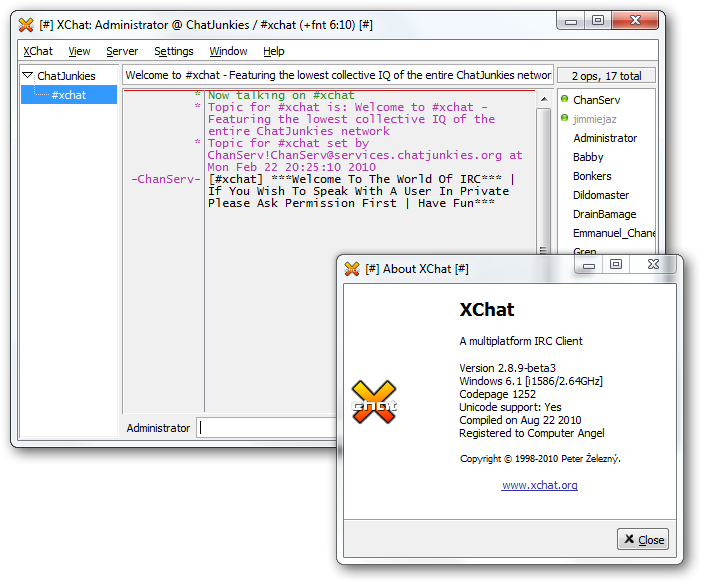702x583 pixels.
Task: Select Emmanuel_Chane in user list
Action: pyautogui.click(x=614, y=233)
